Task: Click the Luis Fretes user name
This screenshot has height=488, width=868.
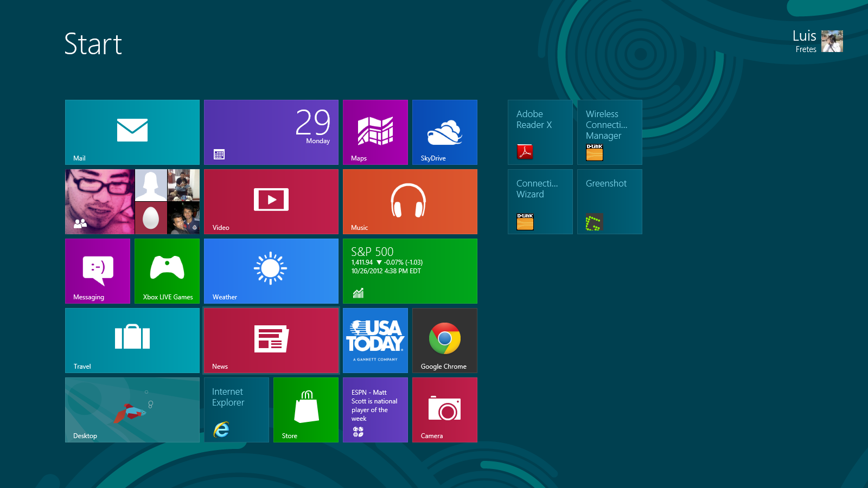Action: 805,41
